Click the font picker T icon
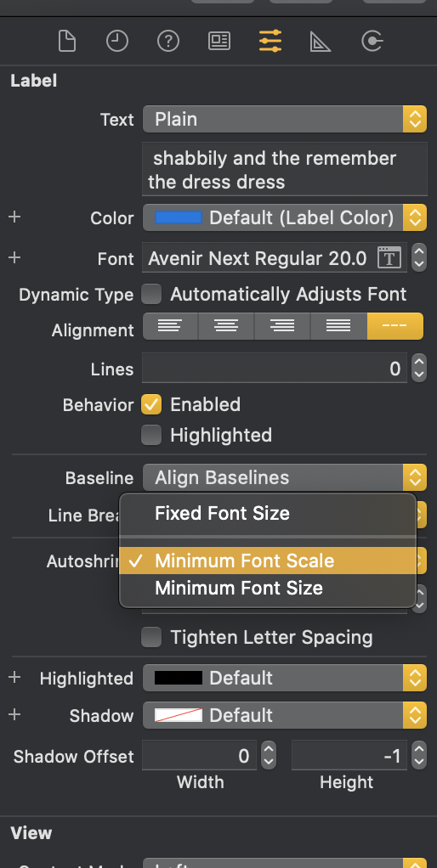 tap(389, 258)
